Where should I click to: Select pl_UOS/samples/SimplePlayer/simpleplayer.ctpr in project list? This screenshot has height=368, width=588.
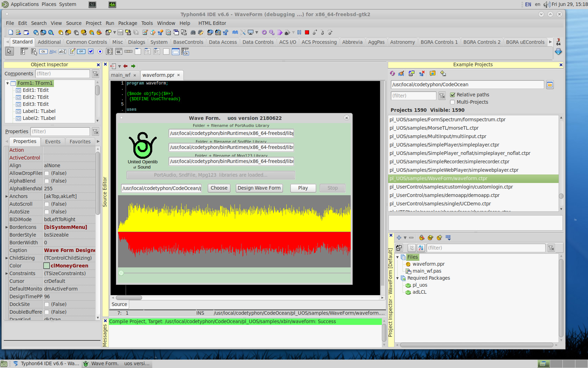pos(474,145)
